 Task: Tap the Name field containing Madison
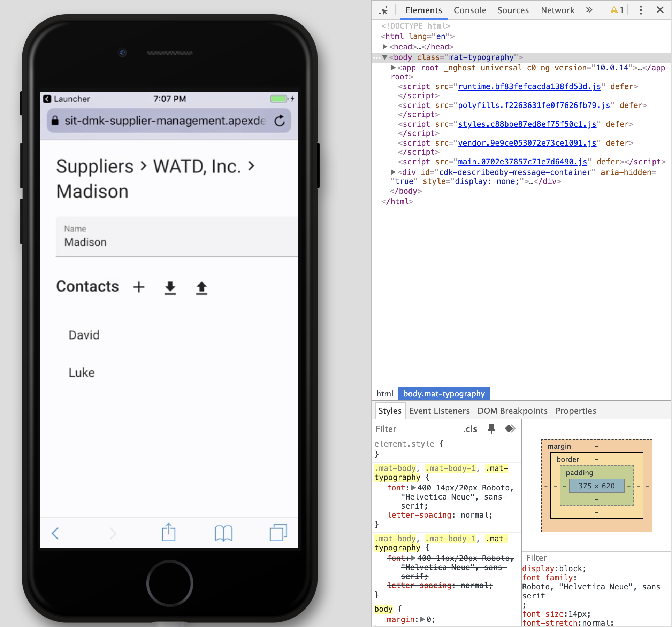(177, 237)
